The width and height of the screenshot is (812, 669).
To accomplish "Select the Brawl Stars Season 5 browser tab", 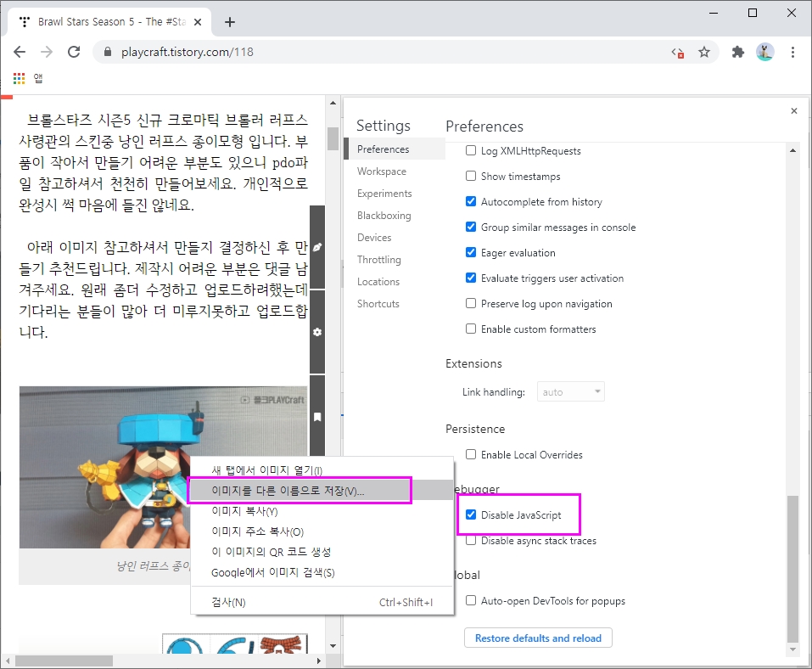I will [109, 22].
